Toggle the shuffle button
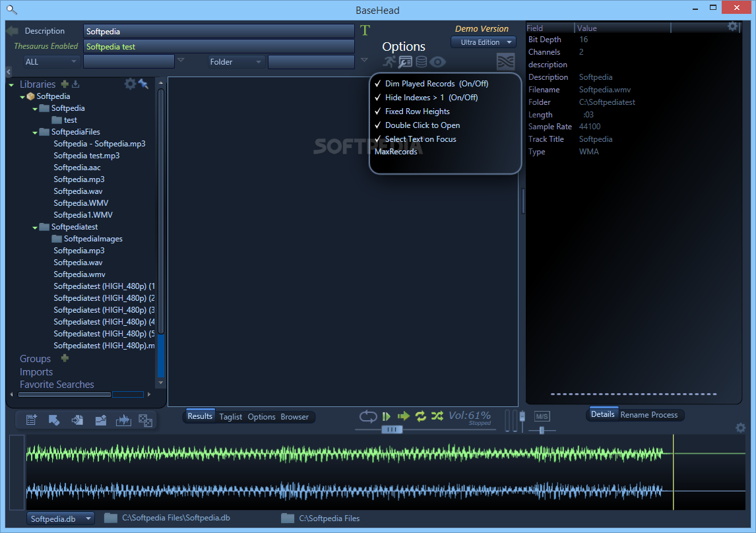This screenshot has height=533, width=756. click(x=437, y=416)
